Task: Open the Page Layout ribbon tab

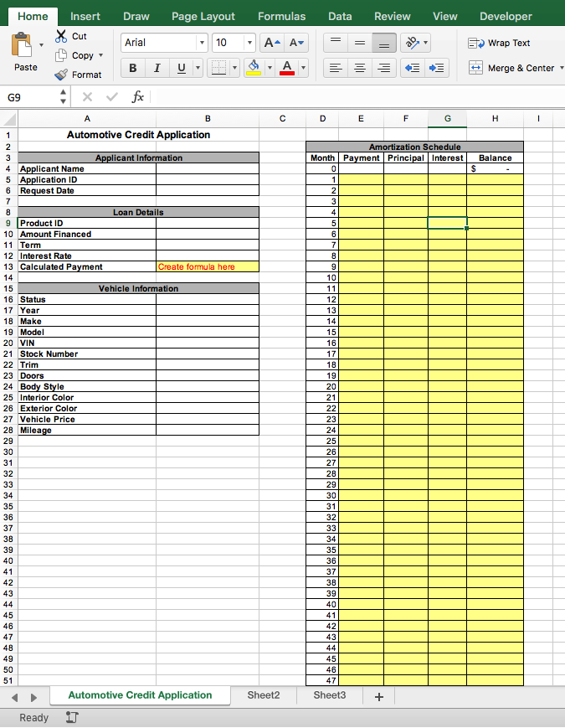Action: pos(203,16)
